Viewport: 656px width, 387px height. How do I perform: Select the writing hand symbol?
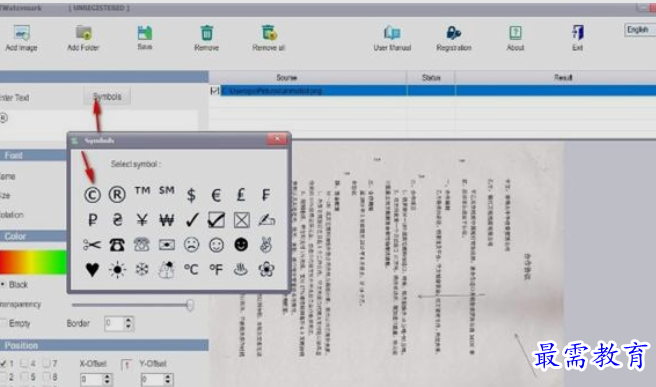click(266, 220)
